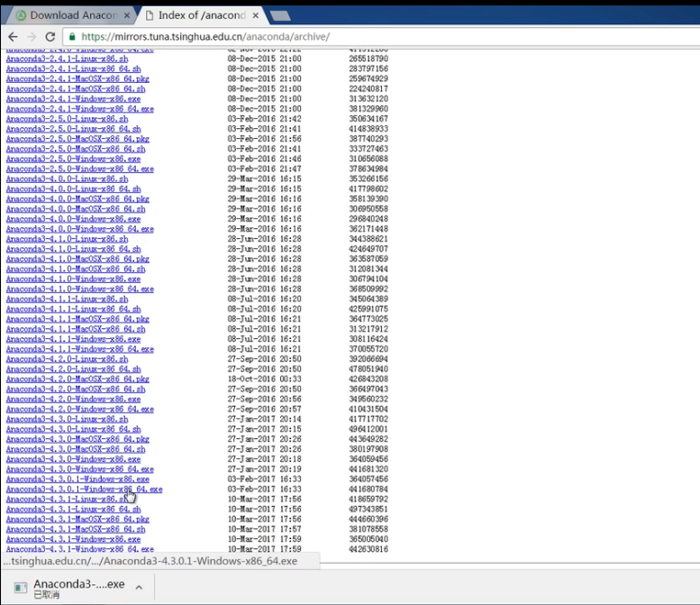
Task: Open Anaconda3-4.2.0-MacOSX-x86_64.pkg link
Action: coord(77,379)
